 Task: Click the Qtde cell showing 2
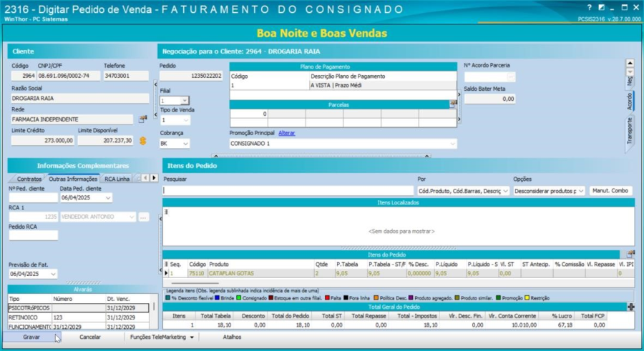point(324,273)
